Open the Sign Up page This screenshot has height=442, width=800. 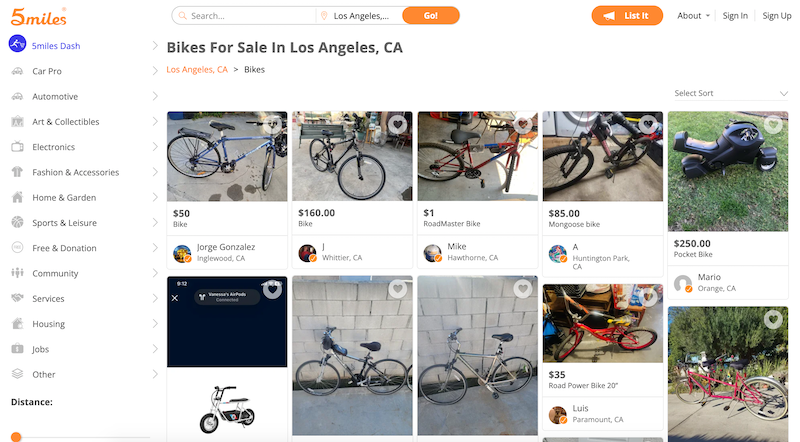[x=777, y=16]
